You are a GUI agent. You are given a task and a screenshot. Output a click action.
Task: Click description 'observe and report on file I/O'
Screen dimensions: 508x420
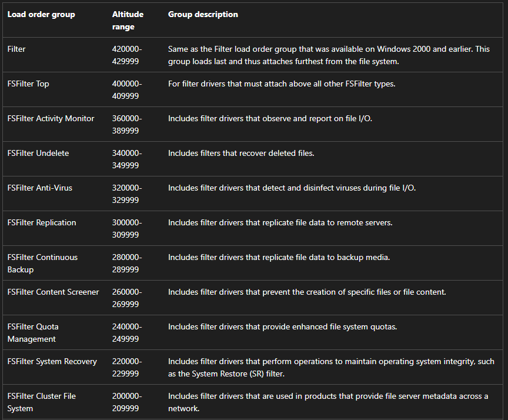pyautogui.click(x=270, y=118)
